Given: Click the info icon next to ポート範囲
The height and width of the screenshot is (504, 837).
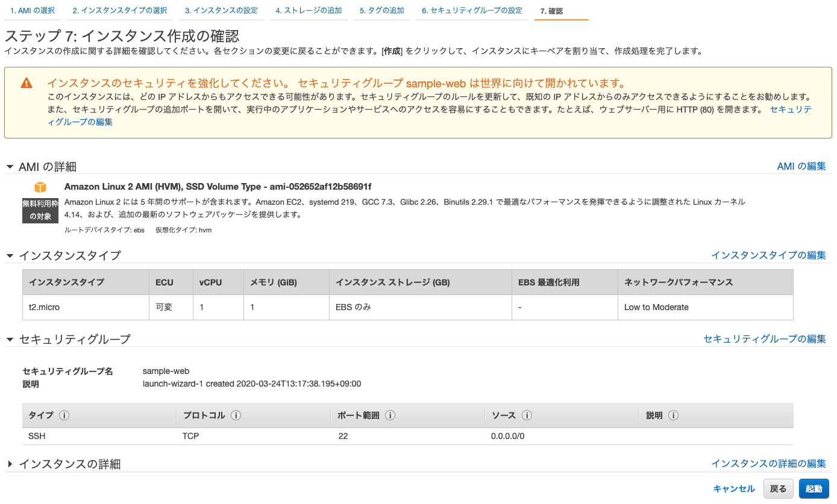Looking at the screenshot, I should point(390,415).
